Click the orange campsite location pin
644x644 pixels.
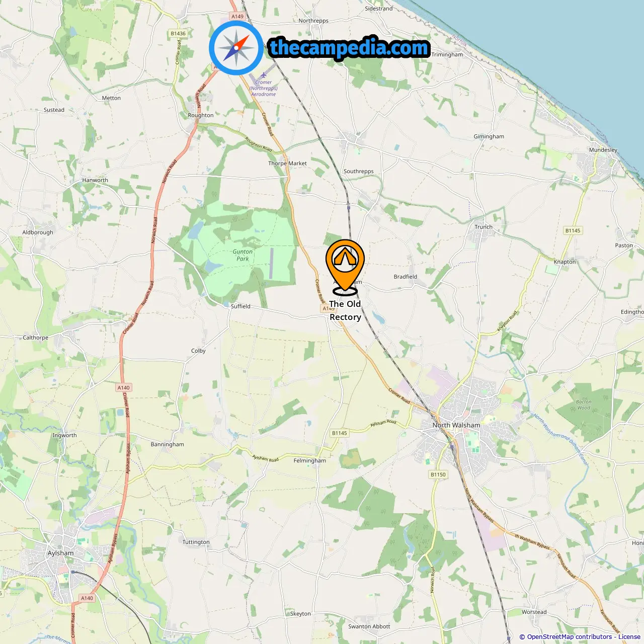click(345, 267)
